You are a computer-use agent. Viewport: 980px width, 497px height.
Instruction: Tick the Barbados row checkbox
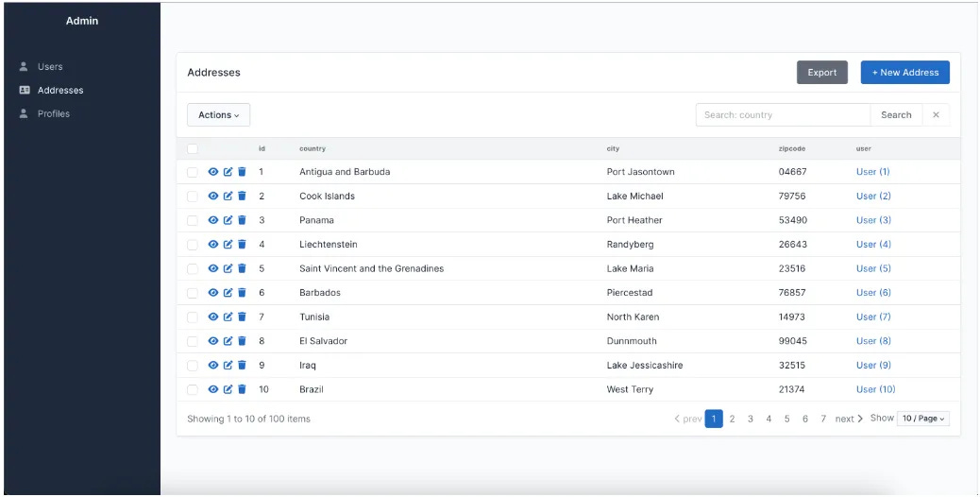(x=193, y=293)
